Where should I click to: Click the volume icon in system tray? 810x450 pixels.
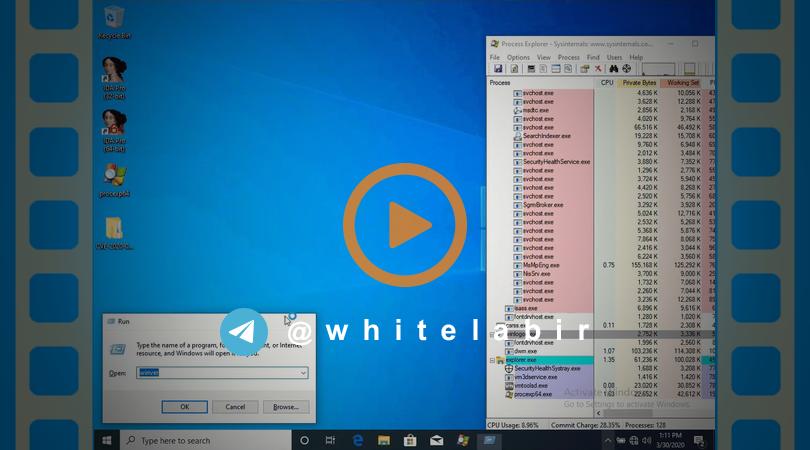click(x=646, y=440)
